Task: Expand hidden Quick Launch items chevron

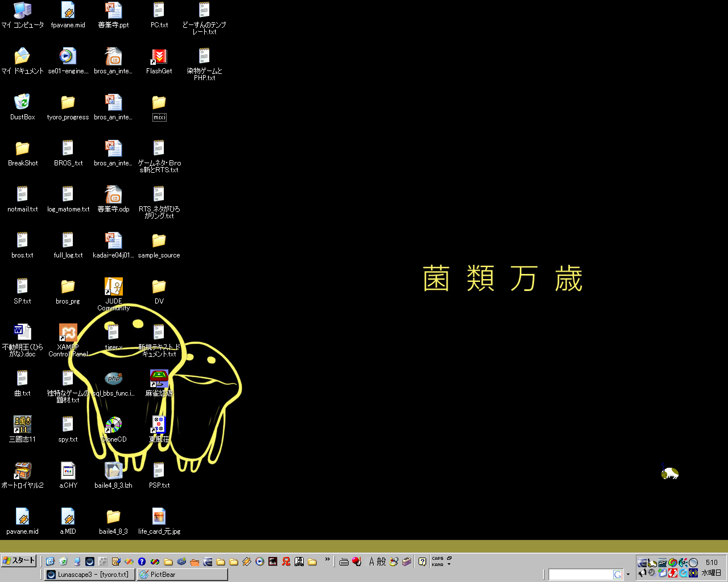Action: 327,560
